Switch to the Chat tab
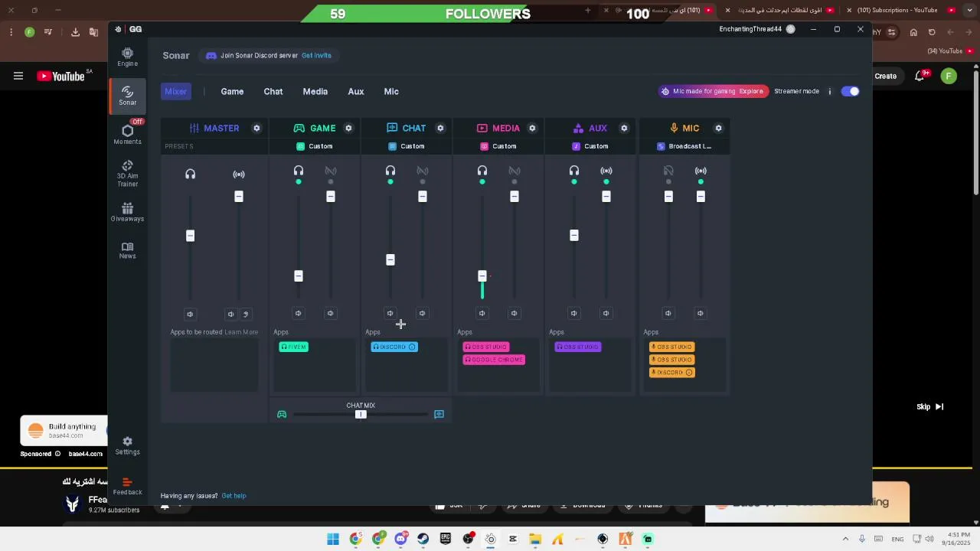Screen dimensions: 980x551 (x=273, y=92)
